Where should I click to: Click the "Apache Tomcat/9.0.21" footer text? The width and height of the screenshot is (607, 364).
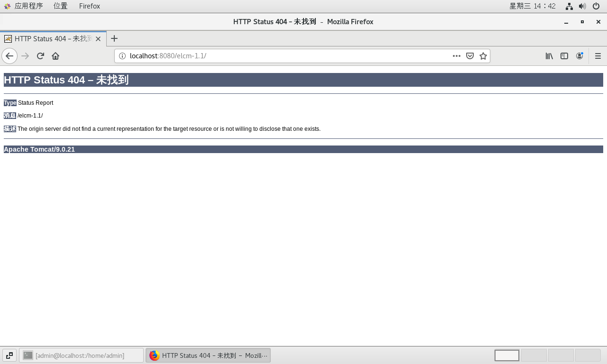pyautogui.click(x=39, y=149)
